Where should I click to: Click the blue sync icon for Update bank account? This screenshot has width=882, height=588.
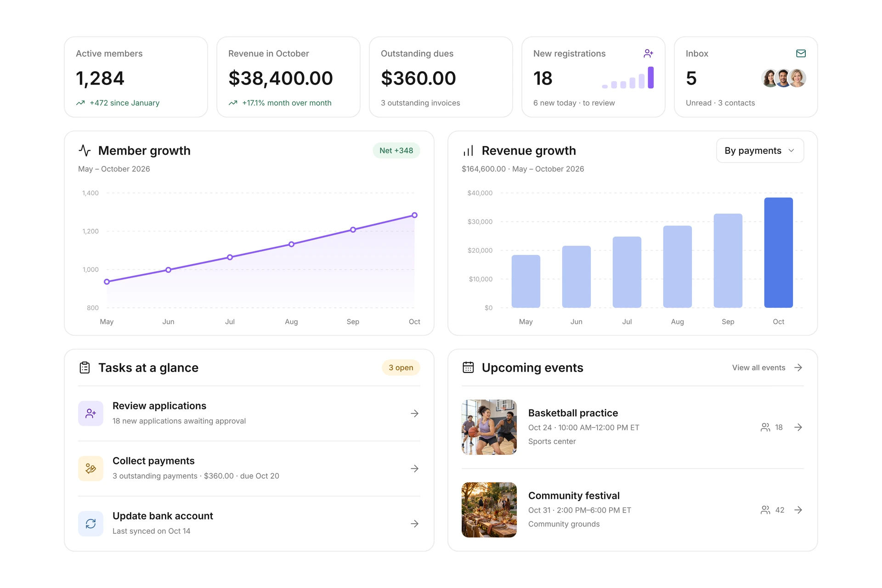[90, 524]
